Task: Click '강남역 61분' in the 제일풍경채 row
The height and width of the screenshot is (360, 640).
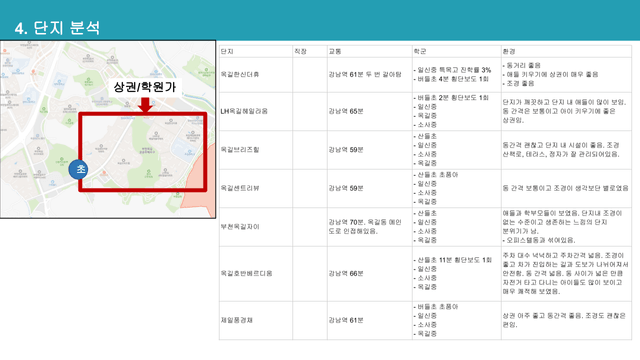Action: coord(346,320)
